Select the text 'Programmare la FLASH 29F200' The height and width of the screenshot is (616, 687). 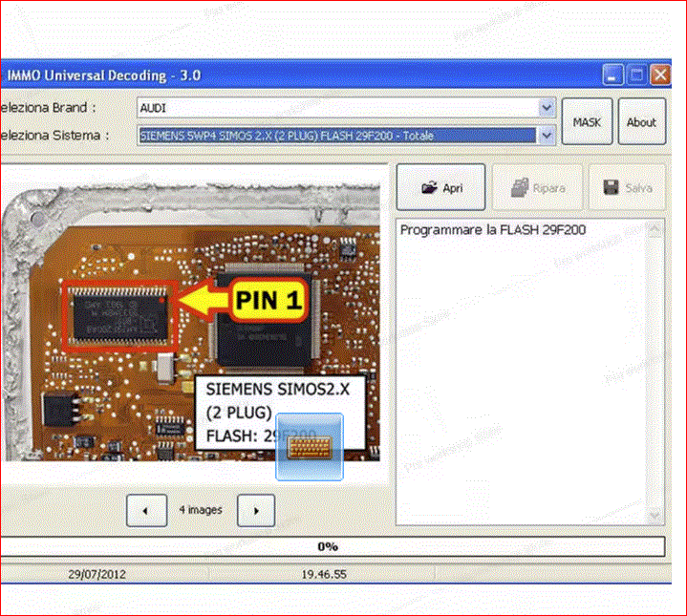pyautogui.click(x=493, y=230)
